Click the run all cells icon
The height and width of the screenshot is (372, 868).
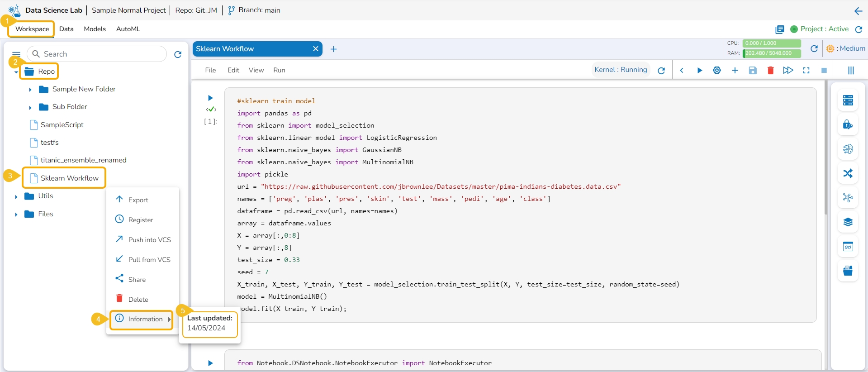(x=788, y=70)
